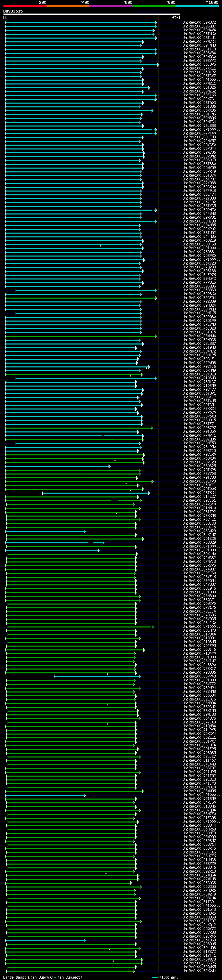Screen dimensions: 222x980
Task: Click the purple ~60% identity legend segment
Action: point(111,6)
